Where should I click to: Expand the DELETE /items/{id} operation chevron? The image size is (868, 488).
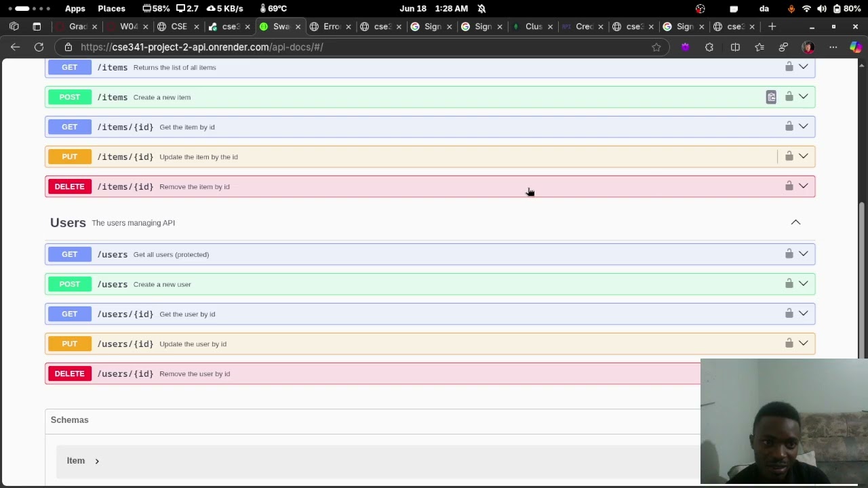803,186
